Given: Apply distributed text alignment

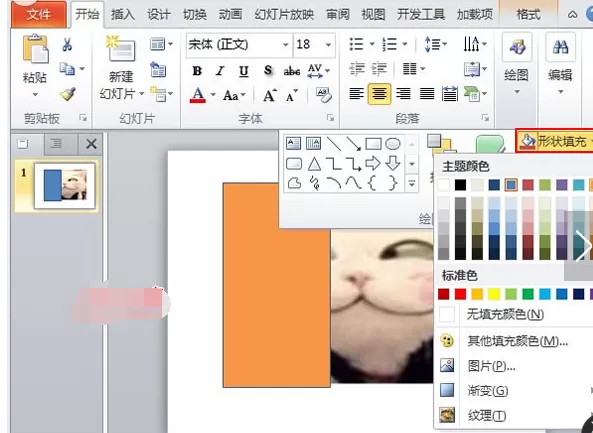Looking at the screenshot, I should coord(450,93).
